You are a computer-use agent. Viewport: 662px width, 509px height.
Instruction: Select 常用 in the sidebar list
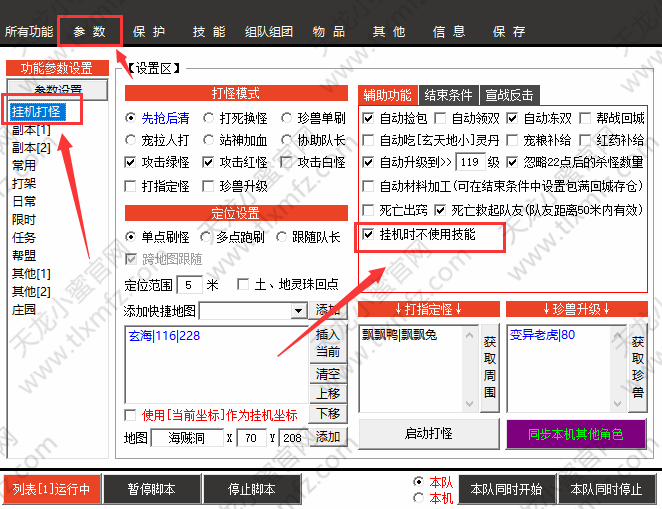[x=24, y=165]
